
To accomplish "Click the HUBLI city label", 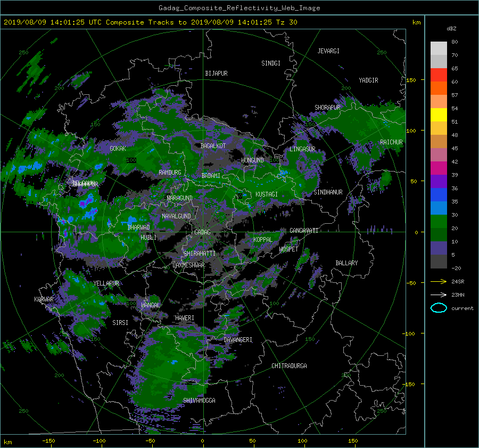I will click(148, 238).
